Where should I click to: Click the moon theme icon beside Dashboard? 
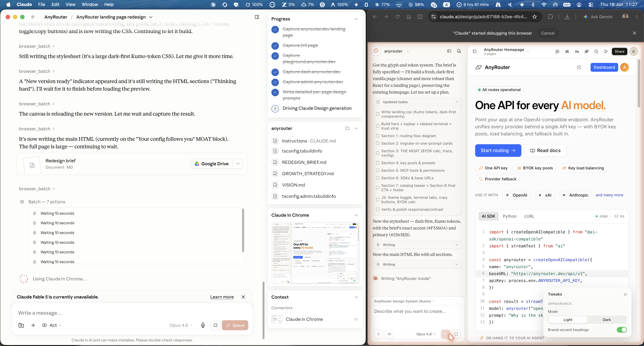click(579, 67)
